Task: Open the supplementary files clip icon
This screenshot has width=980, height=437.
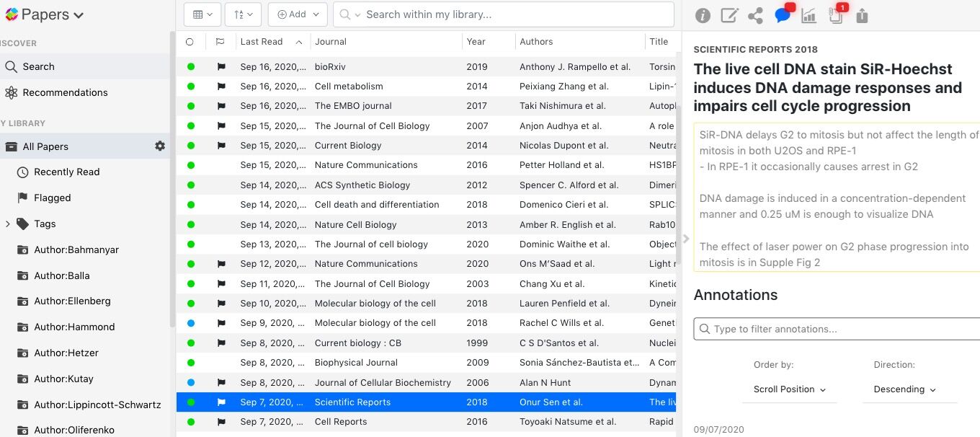Action: click(835, 15)
